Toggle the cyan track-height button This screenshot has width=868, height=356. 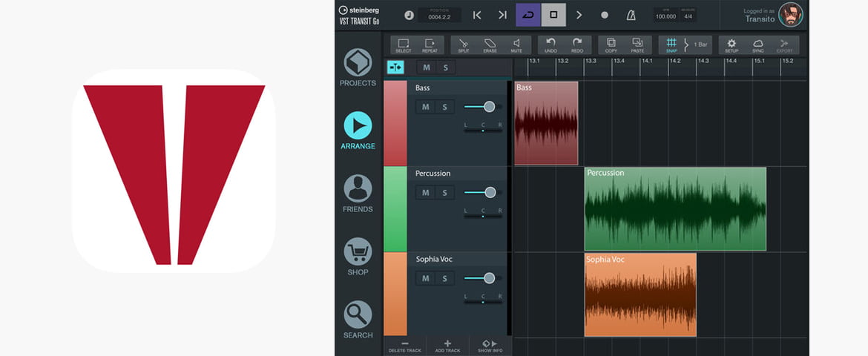pos(395,67)
